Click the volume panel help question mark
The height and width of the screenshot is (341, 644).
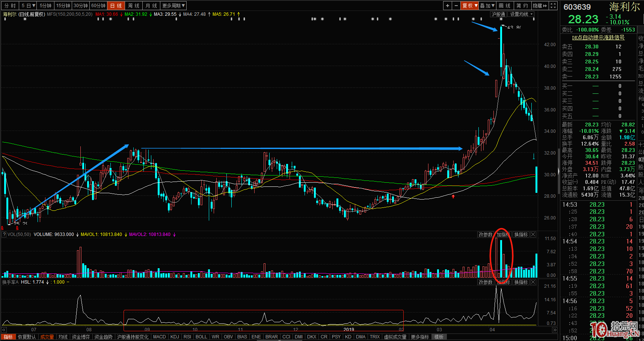pyautogui.click(x=4, y=234)
